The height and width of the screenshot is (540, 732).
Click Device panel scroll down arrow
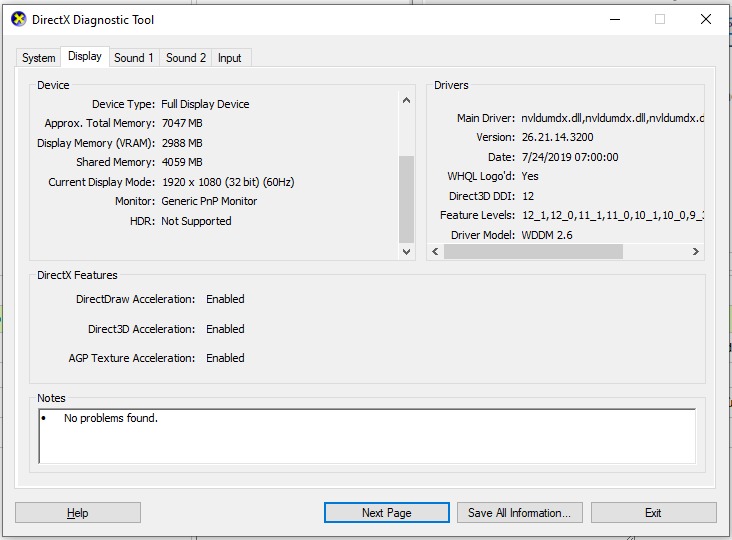(x=407, y=252)
